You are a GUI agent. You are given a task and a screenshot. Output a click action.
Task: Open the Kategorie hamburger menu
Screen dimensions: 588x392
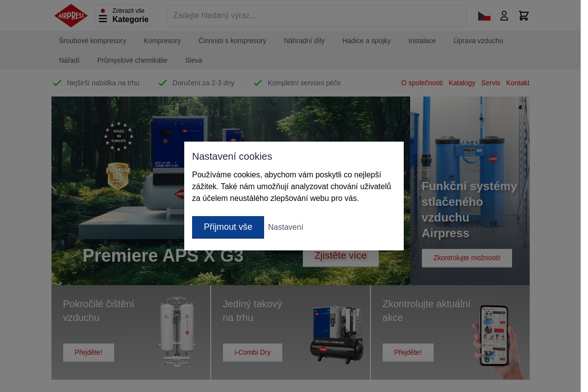pyautogui.click(x=123, y=16)
